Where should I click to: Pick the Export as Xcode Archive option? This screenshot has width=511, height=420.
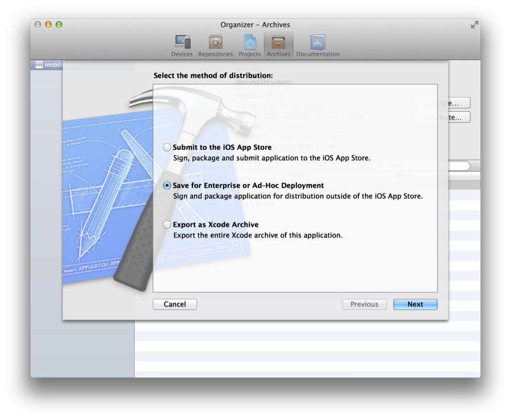(167, 225)
